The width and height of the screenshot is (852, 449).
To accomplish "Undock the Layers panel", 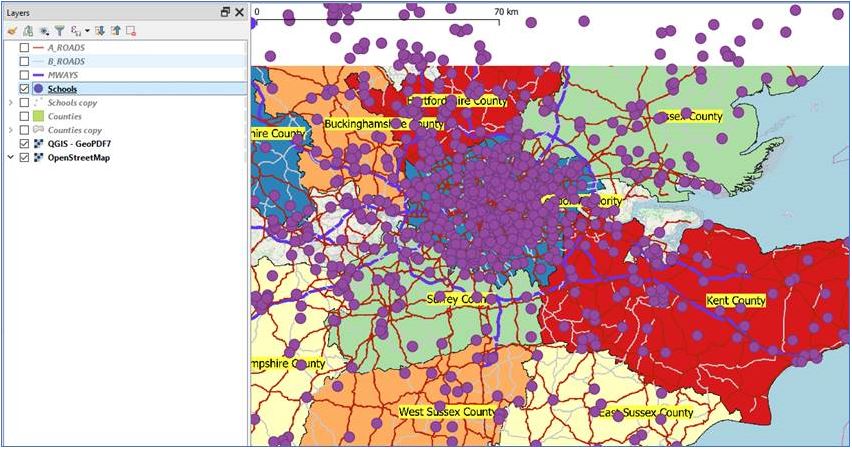I will click(225, 11).
